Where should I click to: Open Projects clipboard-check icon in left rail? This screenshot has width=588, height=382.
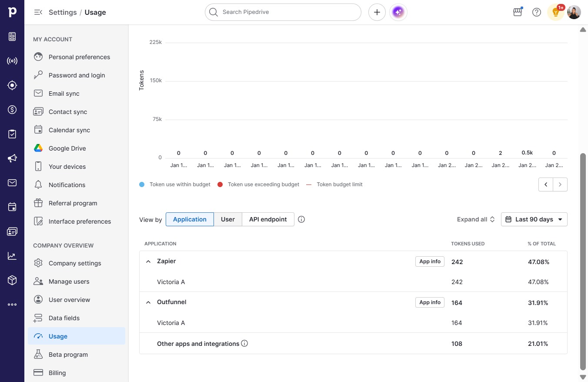[12, 134]
